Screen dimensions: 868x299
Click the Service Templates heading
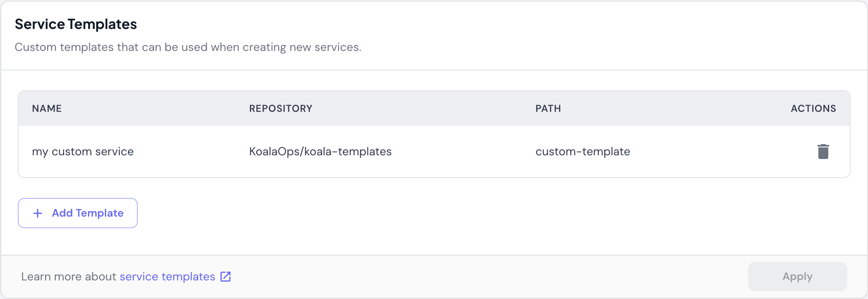point(76,24)
